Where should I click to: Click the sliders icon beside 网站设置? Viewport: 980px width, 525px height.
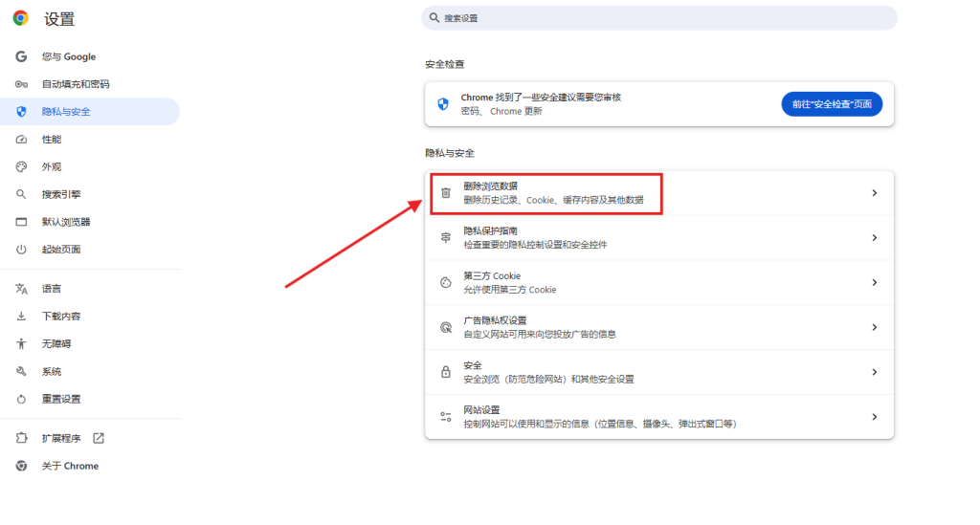point(445,417)
